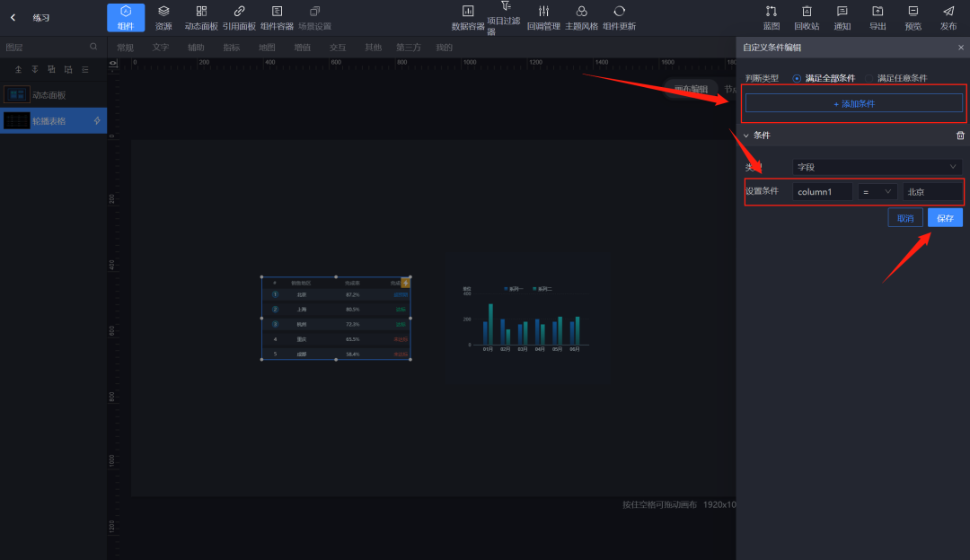This screenshot has width=970, height=560.
Task: Open the 项目过滤器 tool
Action: tap(505, 17)
